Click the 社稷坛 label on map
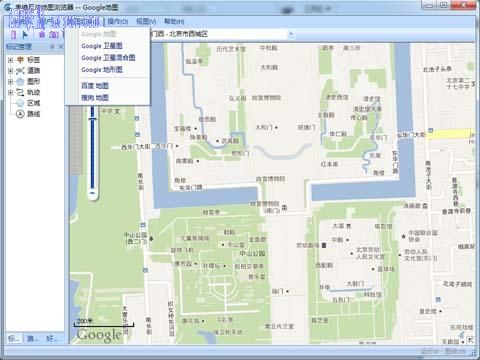480x360 pixels. [211, 266]
